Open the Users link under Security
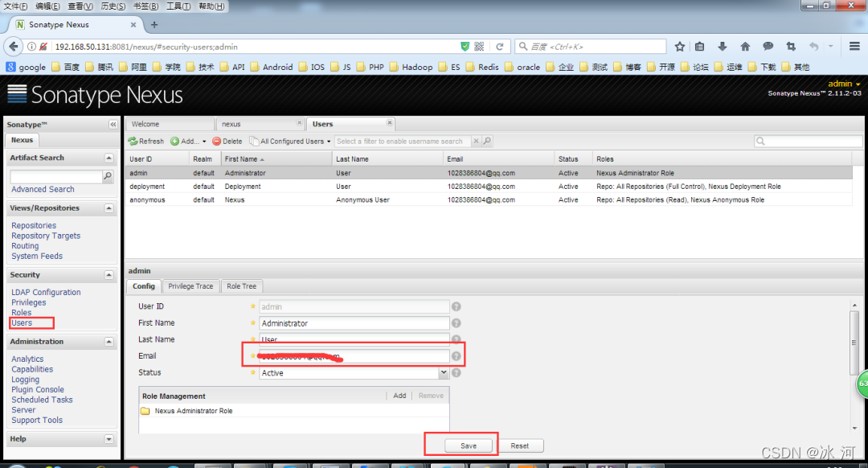Image resolution: width=868 pixels, height=468 pixels. pyautogui.click(x=22, y=323)
